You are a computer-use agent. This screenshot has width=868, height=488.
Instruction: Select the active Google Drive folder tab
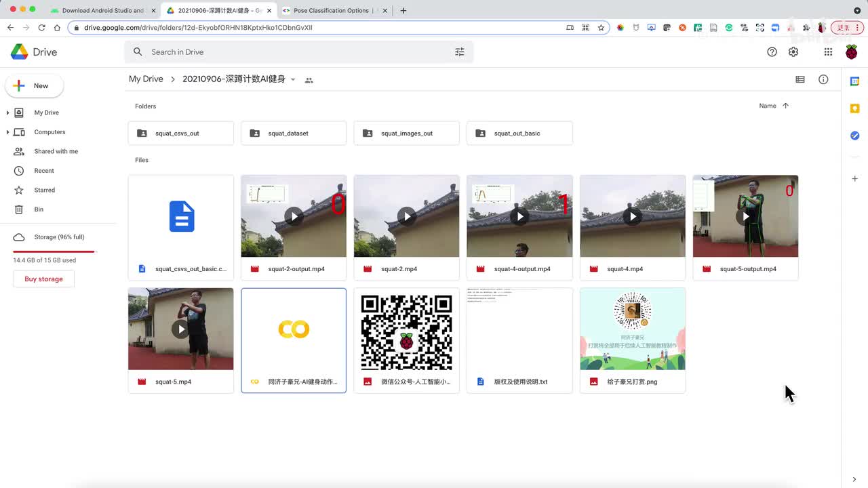(x=217, y=10)
